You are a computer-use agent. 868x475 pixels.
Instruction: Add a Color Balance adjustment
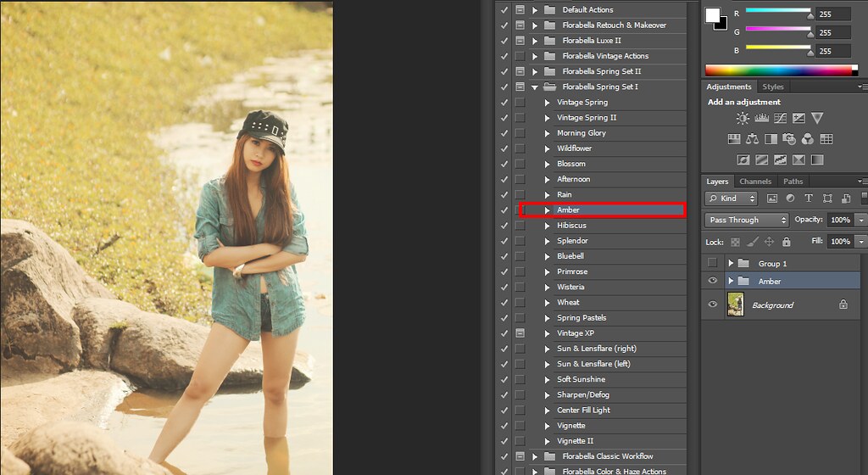click(x=751, y=139)
